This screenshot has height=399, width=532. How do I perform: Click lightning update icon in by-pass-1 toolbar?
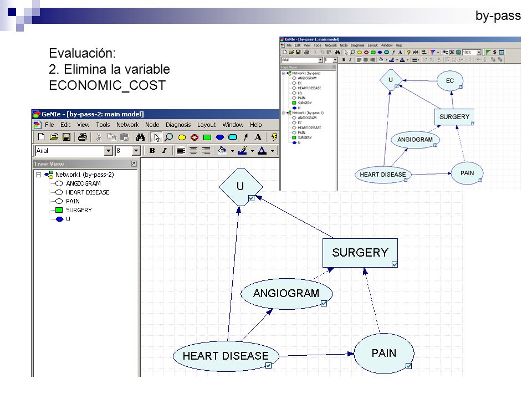(408, 52)
